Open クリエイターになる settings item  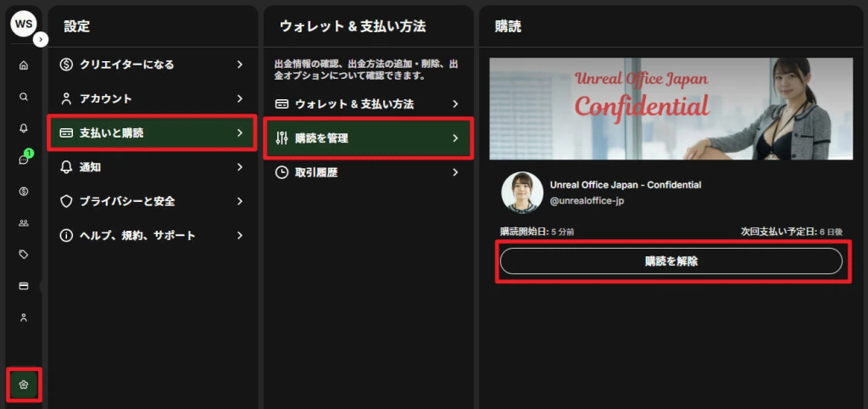pyautogui.click(x=153, y=64)
